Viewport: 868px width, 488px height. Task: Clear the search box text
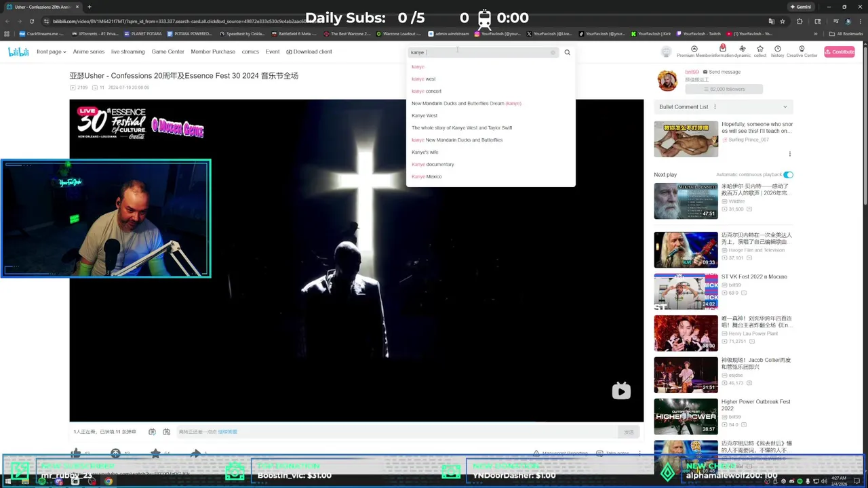click(553, 52)
